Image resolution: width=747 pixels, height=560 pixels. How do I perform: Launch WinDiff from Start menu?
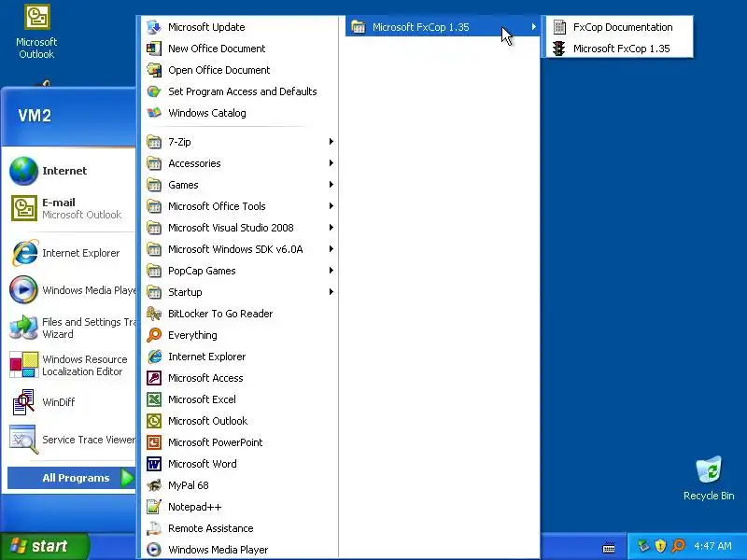click(69, 402)
